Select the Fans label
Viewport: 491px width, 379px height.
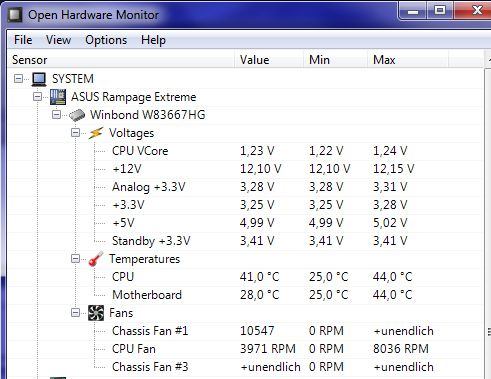click(121, 313)
